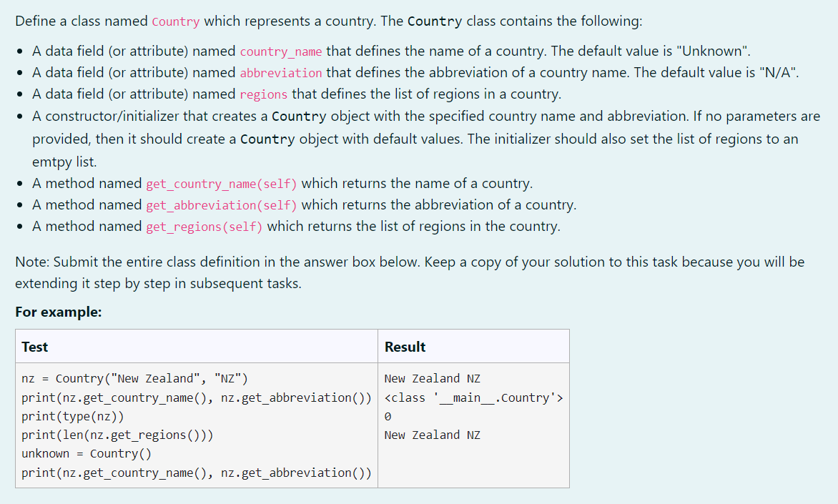The image size is (838, 504).
Task: Click the get_regions(self) method name
Action: [x=204, y=226]
